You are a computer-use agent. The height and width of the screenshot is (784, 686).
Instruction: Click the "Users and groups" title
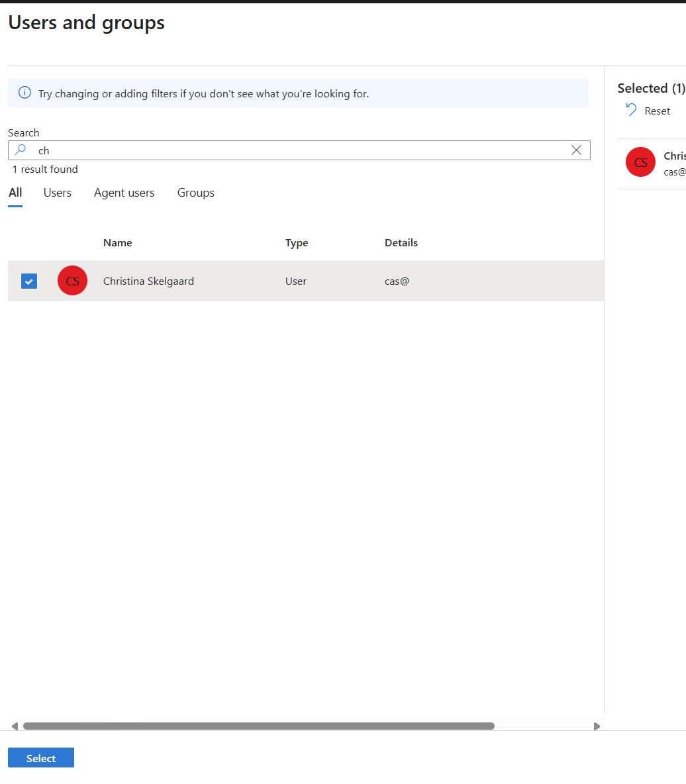tap(87, 23)
